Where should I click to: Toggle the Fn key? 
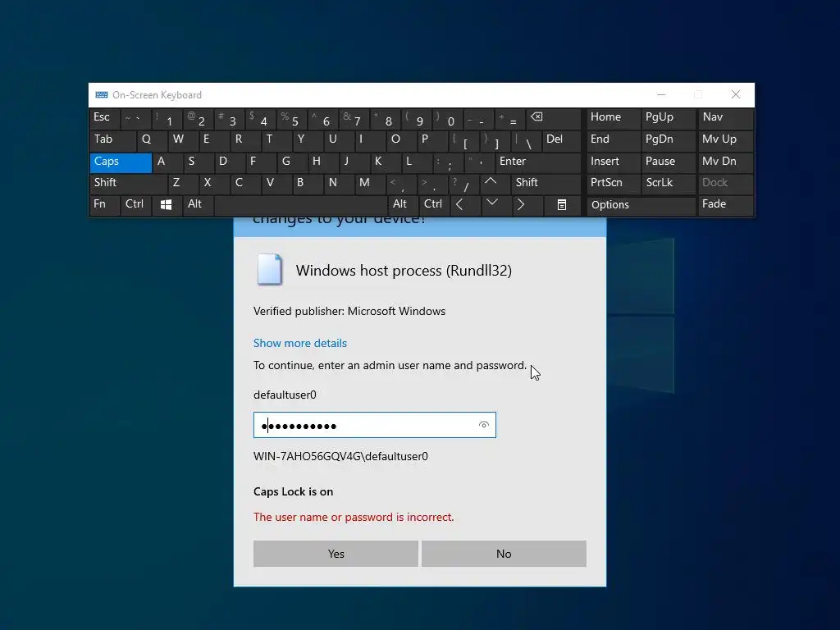point(104,205)
